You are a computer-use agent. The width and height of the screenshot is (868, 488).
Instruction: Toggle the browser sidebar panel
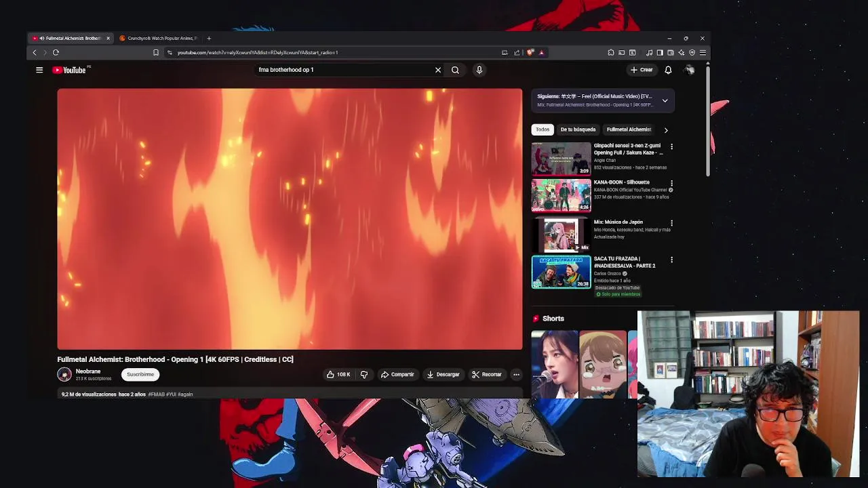tap(660, 52)
